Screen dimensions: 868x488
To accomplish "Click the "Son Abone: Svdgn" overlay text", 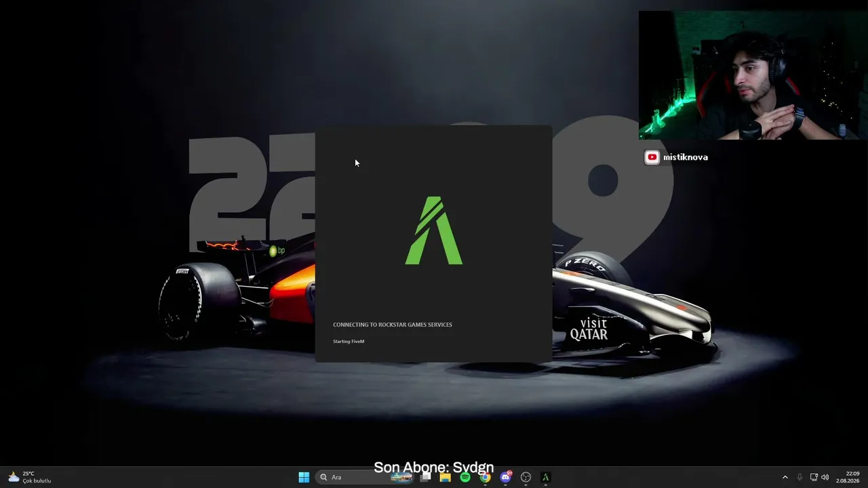I will [434, 468].
